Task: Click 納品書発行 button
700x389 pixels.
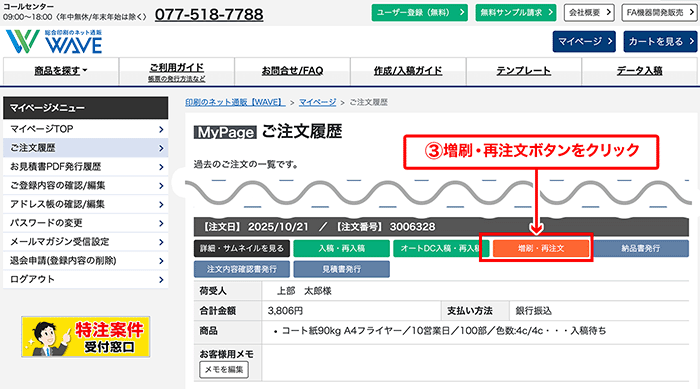Action: [641, 248]
